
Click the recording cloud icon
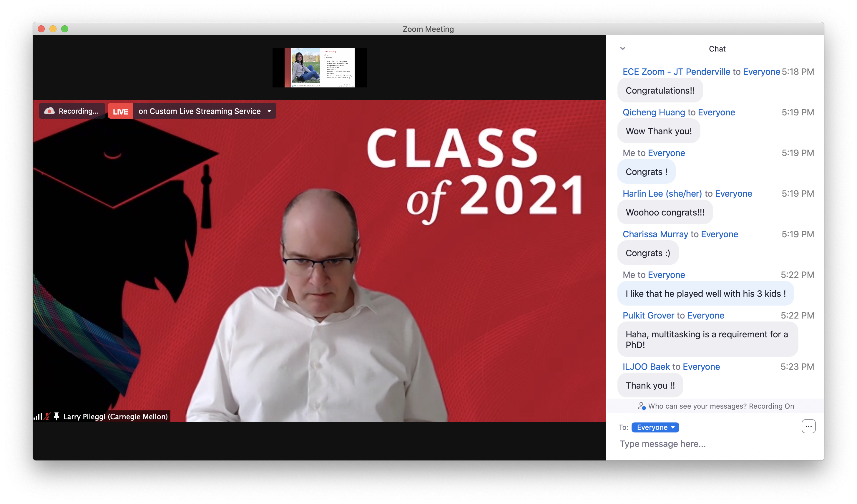point(50,111)
